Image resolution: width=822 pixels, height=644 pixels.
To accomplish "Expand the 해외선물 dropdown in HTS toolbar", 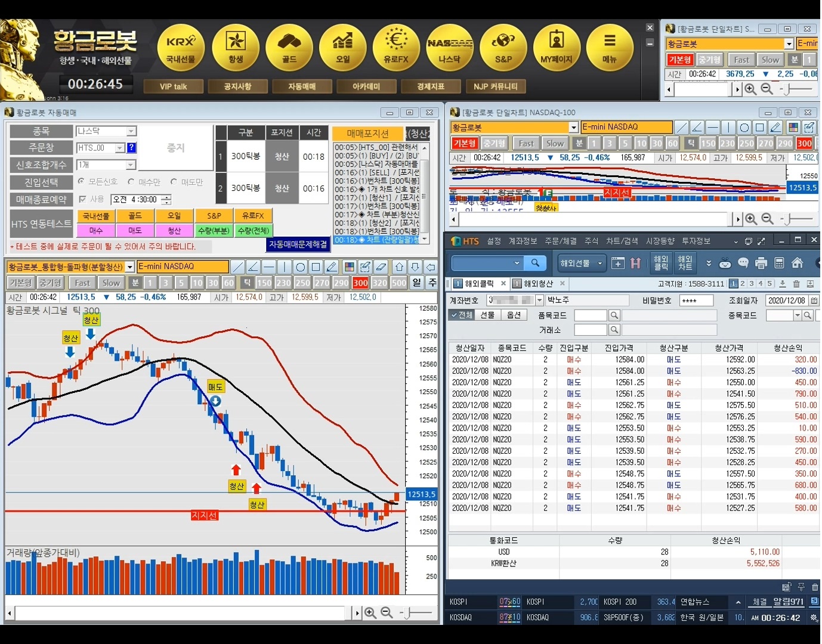I will [x=599, y=263].
